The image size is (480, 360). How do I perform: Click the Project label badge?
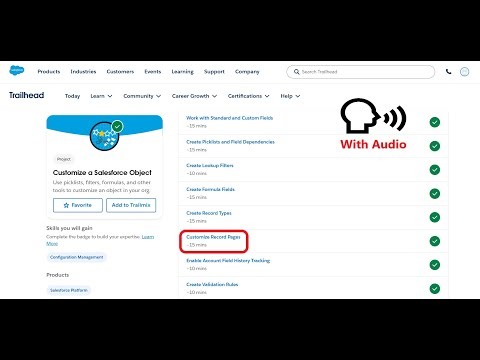pos(64,159)
